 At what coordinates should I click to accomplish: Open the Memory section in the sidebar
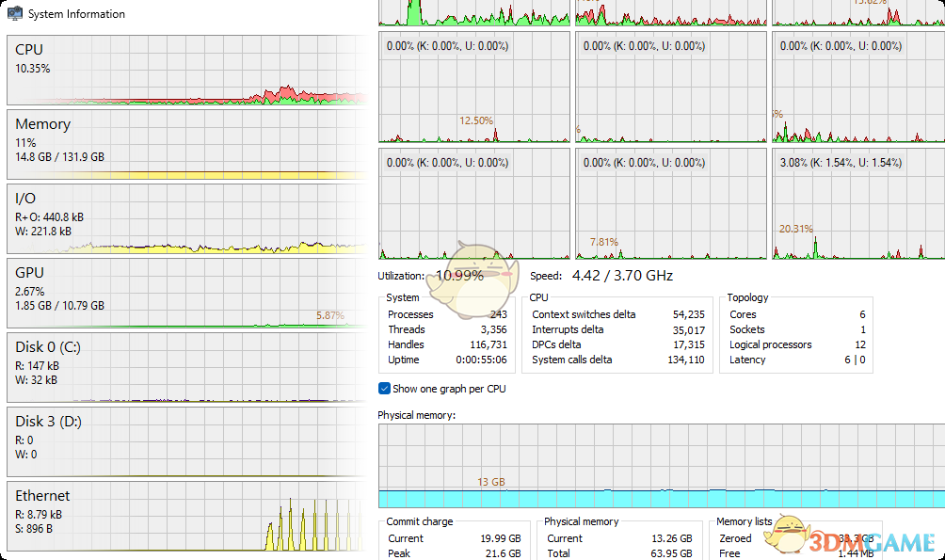186,145
